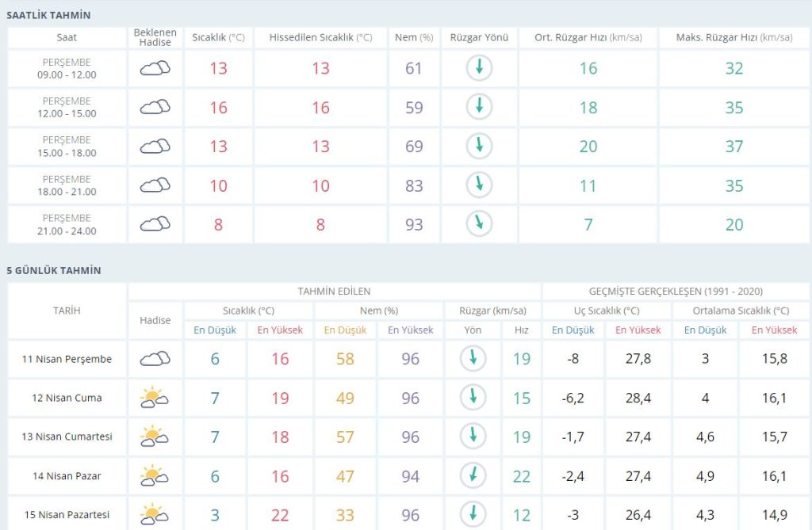Click cloudy icon for 11 Nisan Perşembe
The image size is (812, 530).
click(x=155, y=359)
